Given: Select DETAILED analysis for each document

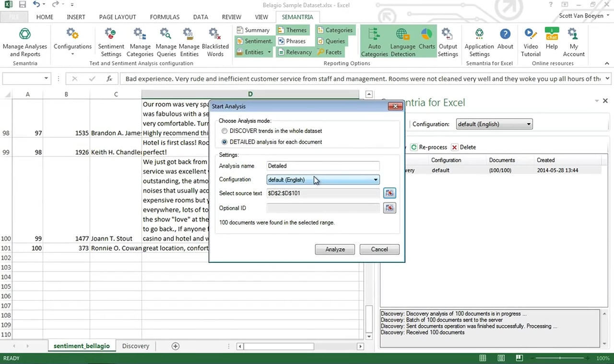Looking at the screenshot, I should pyautogui.click(x=272, y=142).
